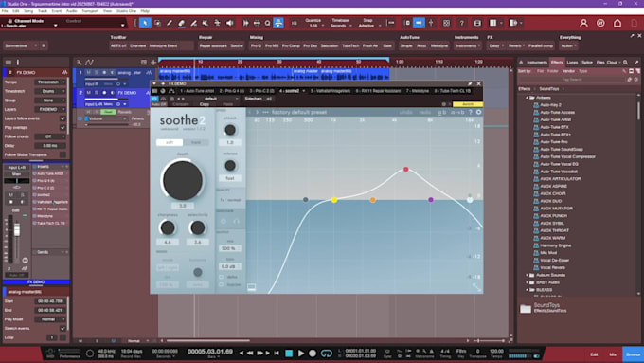
Task: Select the Listen speaker tool
Action: click(x=229, y=23)
